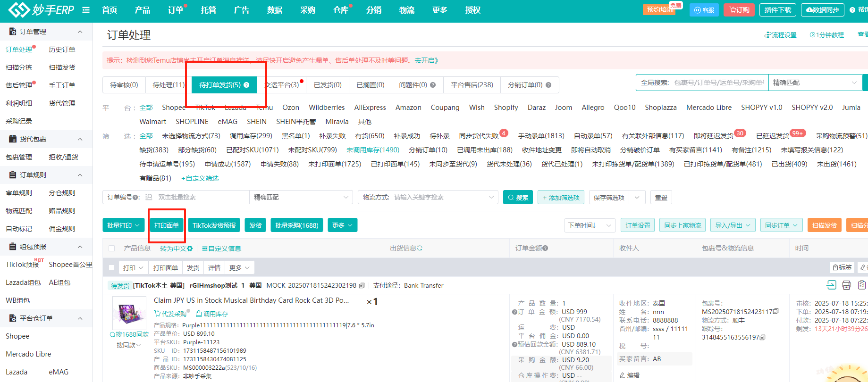This screenshot has width=868, height=382.
Task: Collapse the sidebar with the hamburger icon
Action: (86, 10)
